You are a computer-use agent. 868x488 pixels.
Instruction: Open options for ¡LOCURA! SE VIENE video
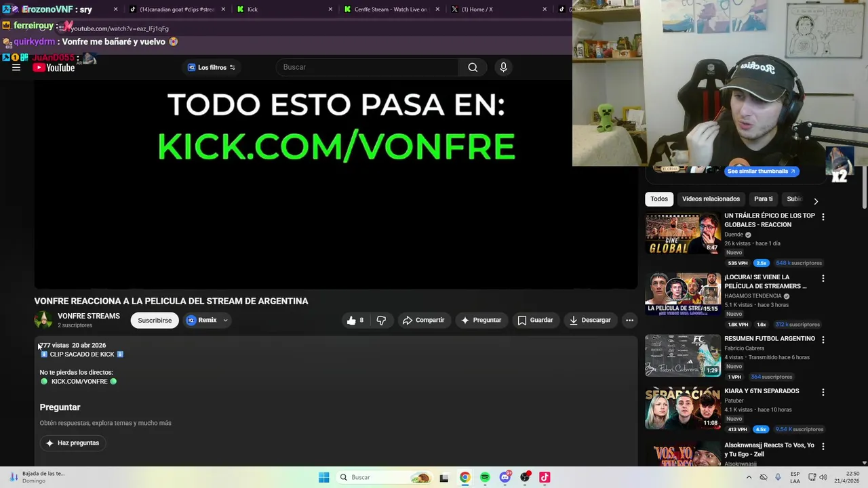coord(823,278)
